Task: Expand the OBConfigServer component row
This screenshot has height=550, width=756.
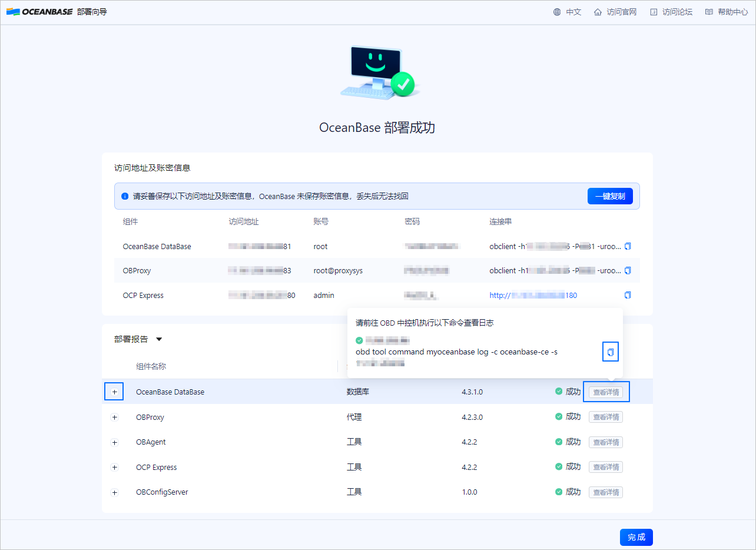Action: pyautogui.click(x=114, y=492)
